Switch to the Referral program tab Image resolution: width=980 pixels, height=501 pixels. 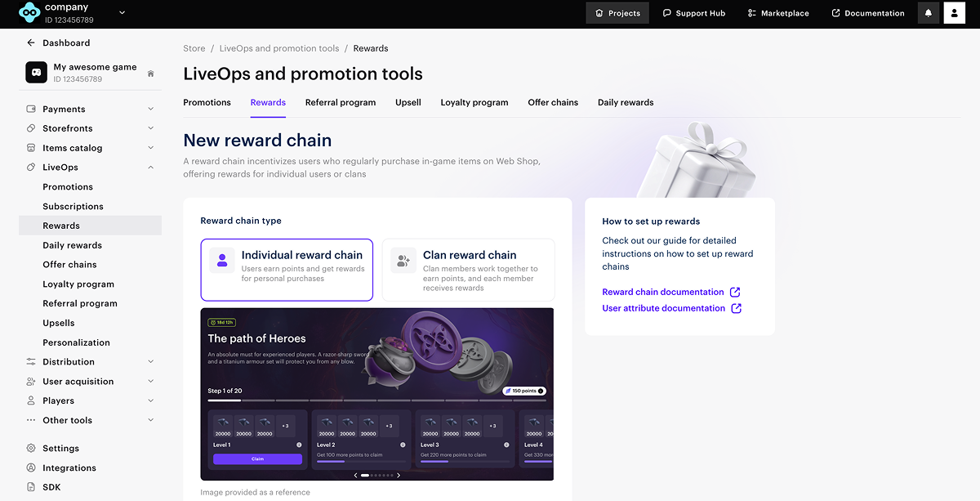tap(341, 102)
